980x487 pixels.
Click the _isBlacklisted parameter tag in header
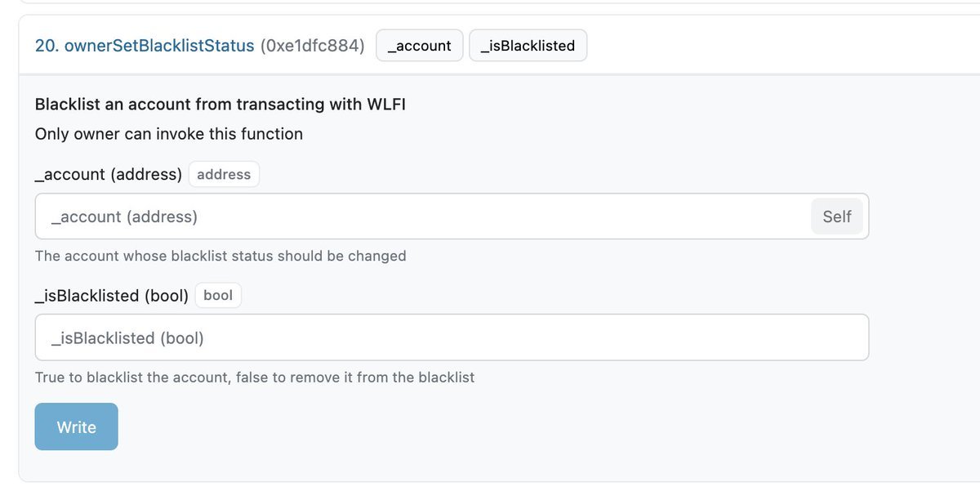[x=528, y=46]
